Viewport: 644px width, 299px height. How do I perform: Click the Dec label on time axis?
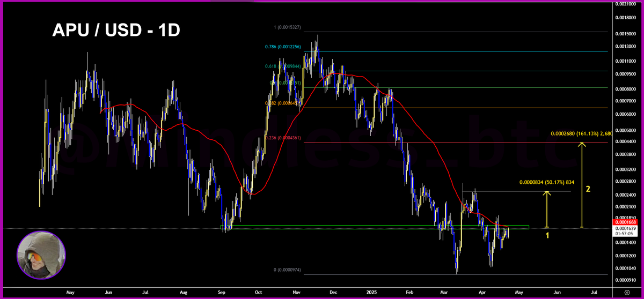coord(334,293)
